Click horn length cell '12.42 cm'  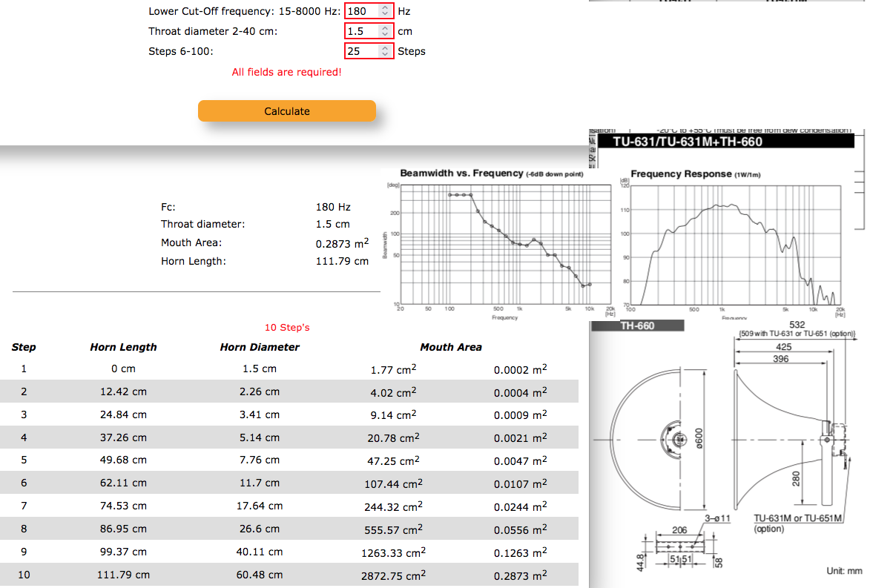(123, 392)
